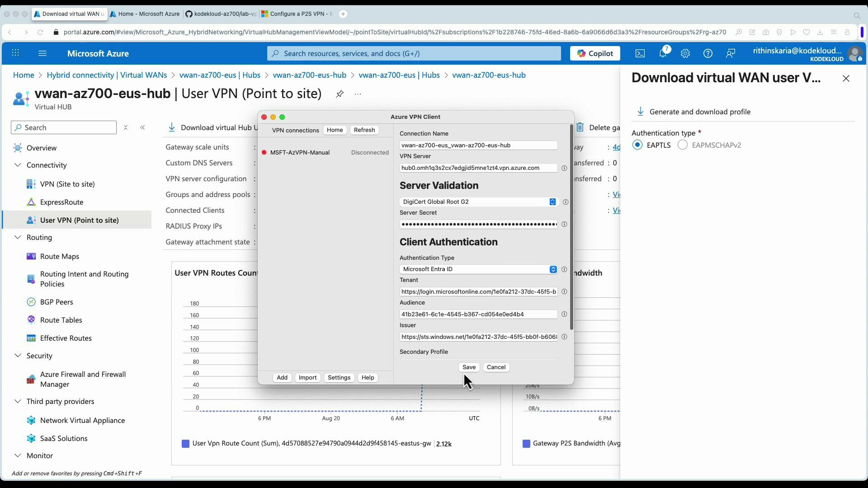868x488 pixels.
Task: Choose EAPMSCHAPv2 authentication type
Action: [x=683, y=145]
